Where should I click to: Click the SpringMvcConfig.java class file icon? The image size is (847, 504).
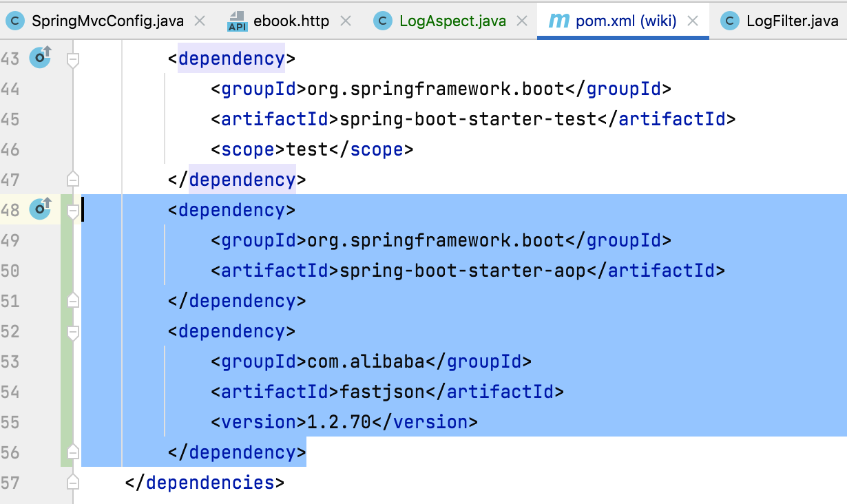pos(14,21)
